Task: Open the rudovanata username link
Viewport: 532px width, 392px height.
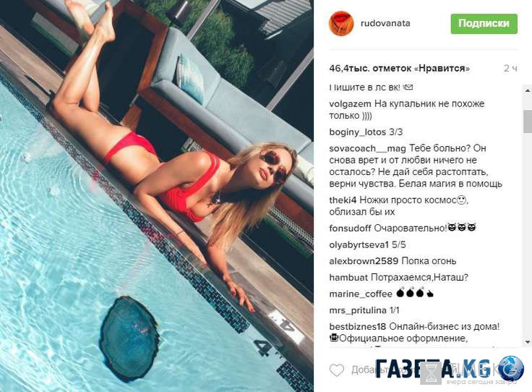Action: click(385, 23)
